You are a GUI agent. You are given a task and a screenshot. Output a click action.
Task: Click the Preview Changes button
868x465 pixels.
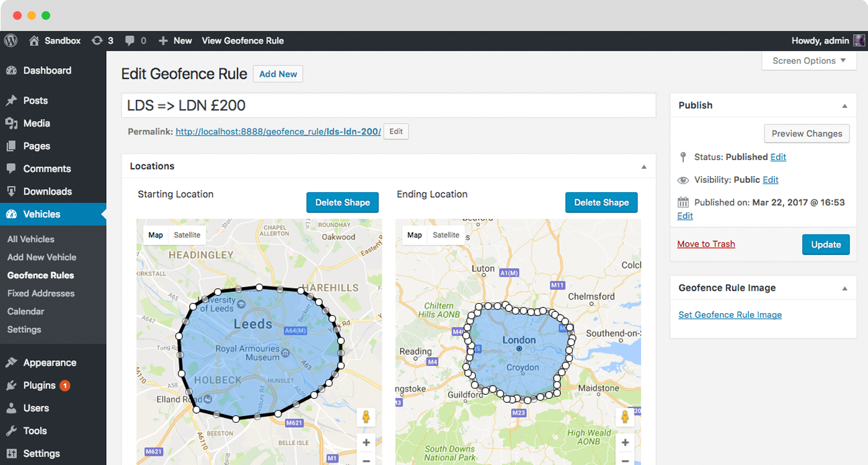point(807,133)
